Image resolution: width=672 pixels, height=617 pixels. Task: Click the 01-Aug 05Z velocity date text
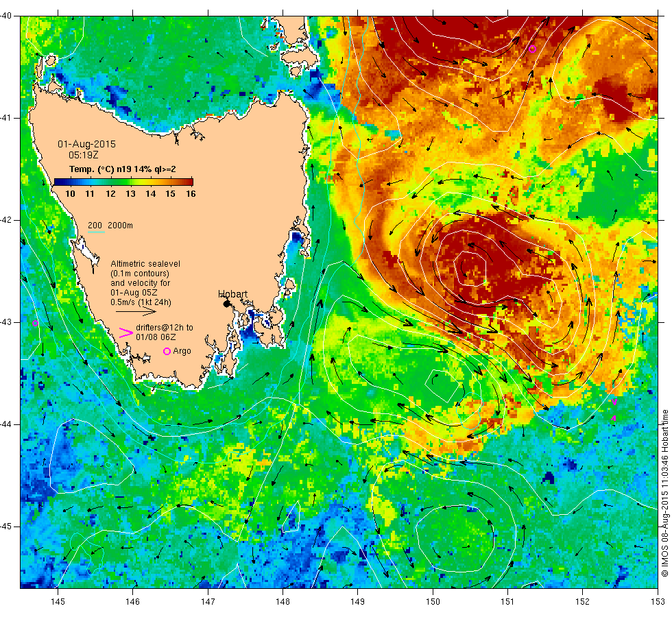pos(134,293)
